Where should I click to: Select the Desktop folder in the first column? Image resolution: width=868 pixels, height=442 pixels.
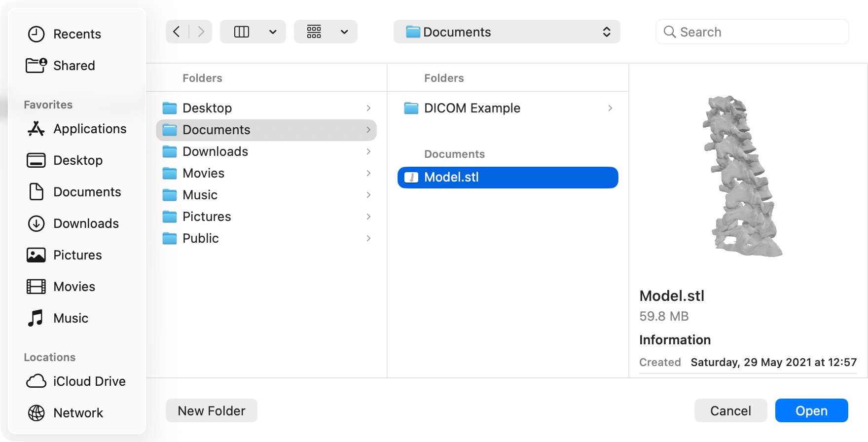coord(266,108)
